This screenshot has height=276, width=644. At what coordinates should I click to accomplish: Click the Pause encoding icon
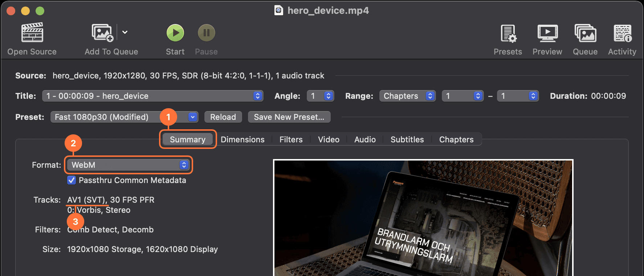[206, 33]
